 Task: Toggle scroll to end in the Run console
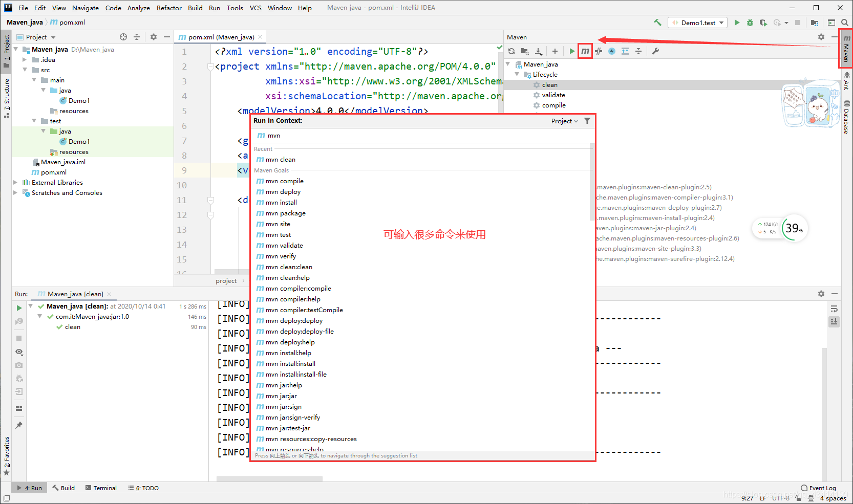pos(834,322)
